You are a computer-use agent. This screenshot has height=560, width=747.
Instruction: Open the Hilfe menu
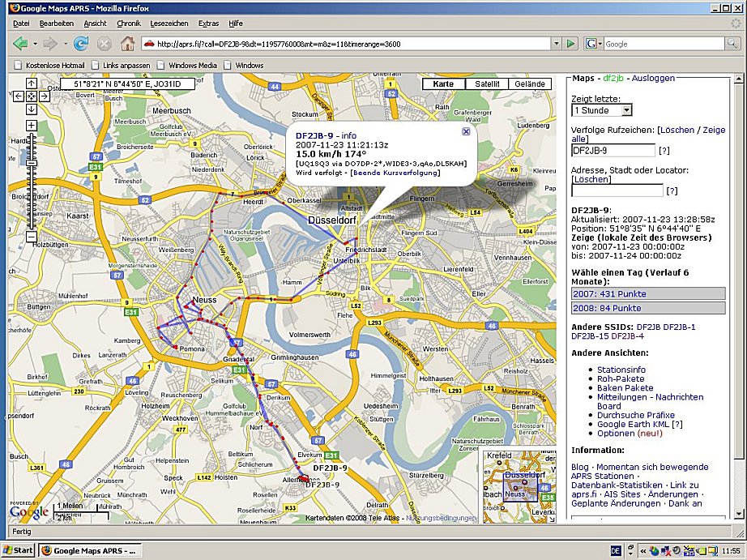236,24
